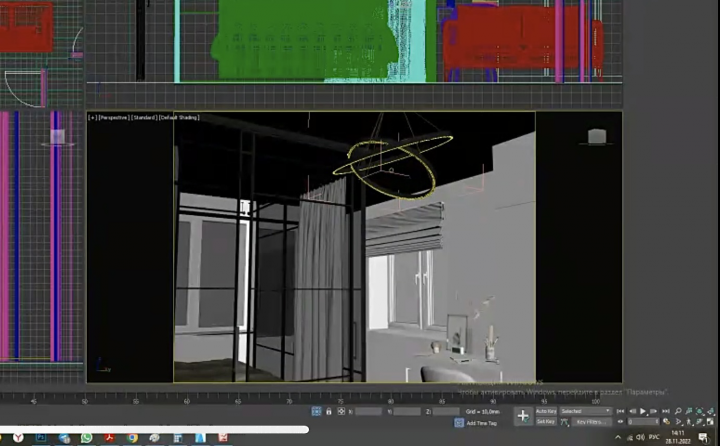Image resolution: width=720 pixels, height=446 pixels.
Task: Click the Y coordinate input field
Action: [x=407, y=412]
